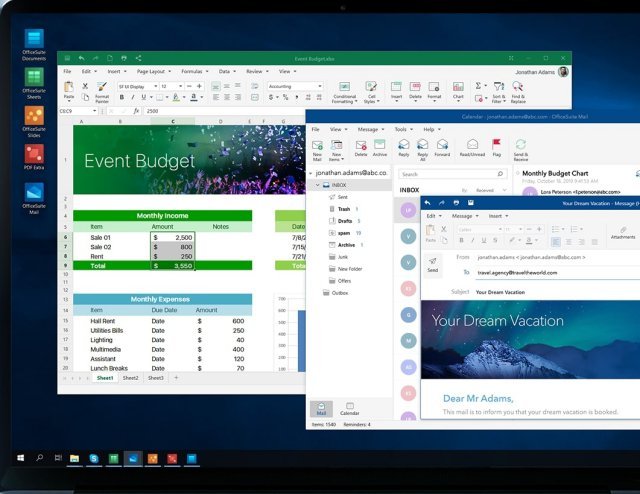Toggle Bold in Sheets ribbon
The image size is (640, 494).
122,97
